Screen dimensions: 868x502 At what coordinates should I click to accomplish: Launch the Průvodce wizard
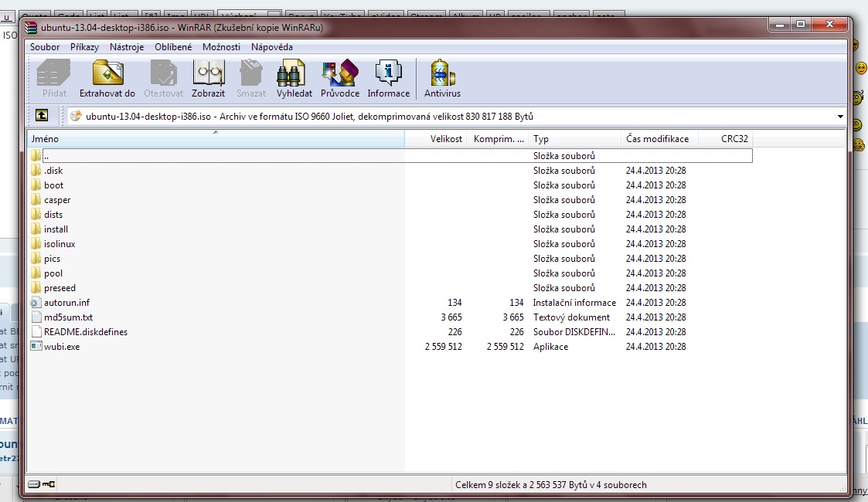(x=340, y=79)
